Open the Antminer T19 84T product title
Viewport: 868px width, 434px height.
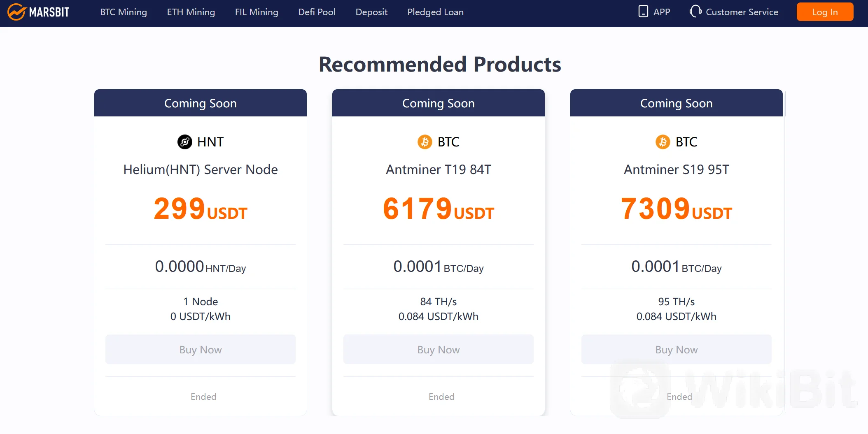(439, 169)
